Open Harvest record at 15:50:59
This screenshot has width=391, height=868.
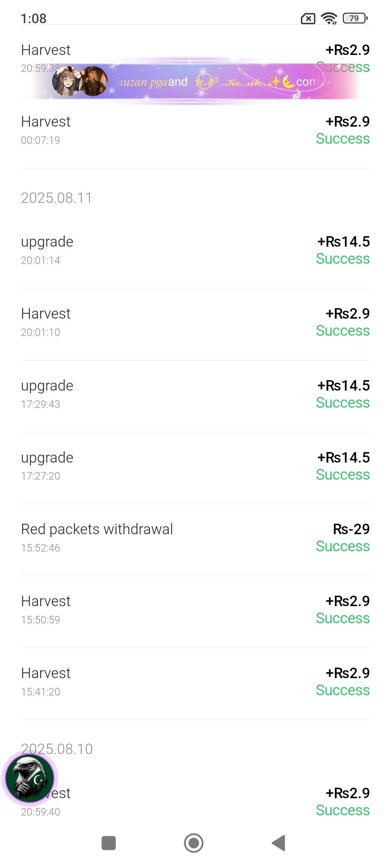[195, 610]
